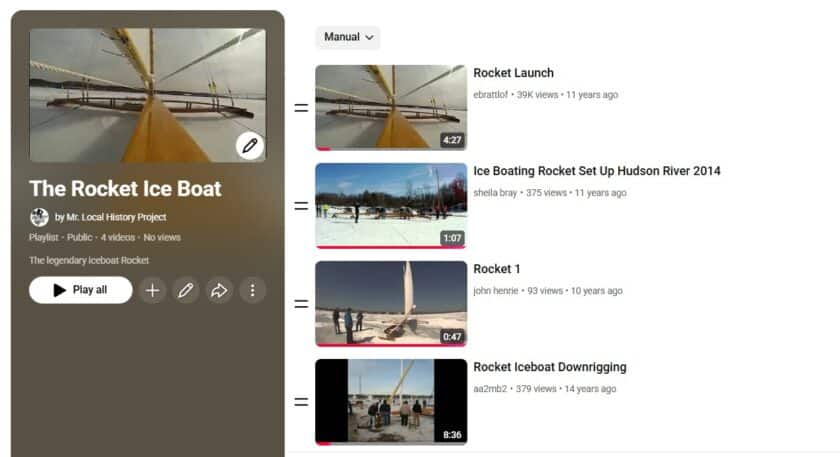The width and height of the screenshot is (840, 457).
Task: Click the 8:36 duration badge
Action: 452,434
